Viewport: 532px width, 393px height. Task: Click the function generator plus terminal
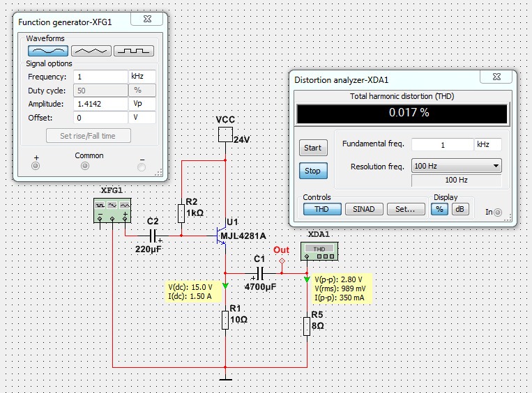click(x=36, y=166)
